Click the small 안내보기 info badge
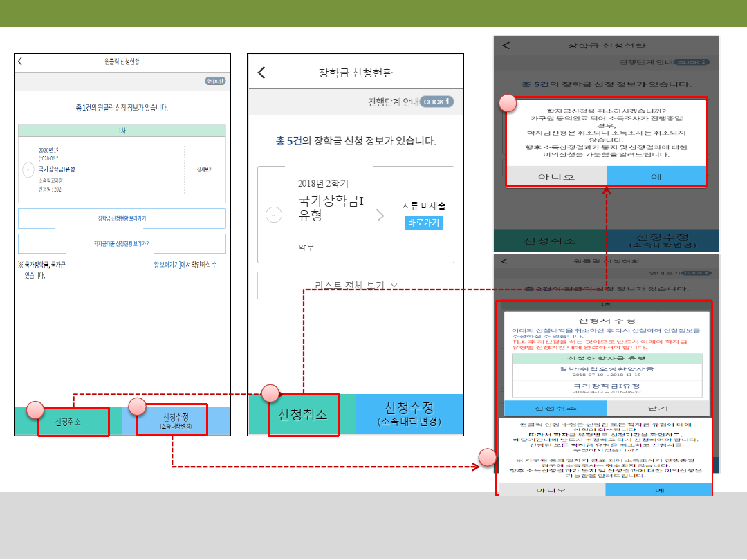 pos(215,81)
